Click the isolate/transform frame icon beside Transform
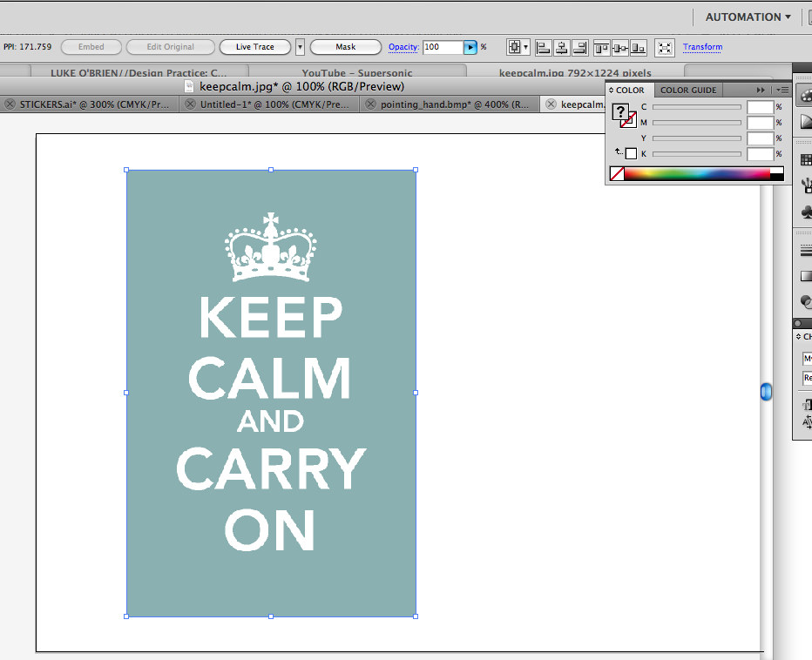This screenshot has width=812, height=660. click(665, 48)
